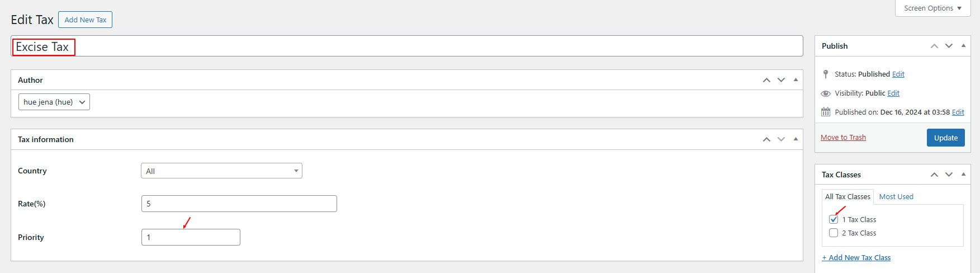
Task: Switch to the Most Used tab
Action: pyautogui.click(x=896, y=196)
